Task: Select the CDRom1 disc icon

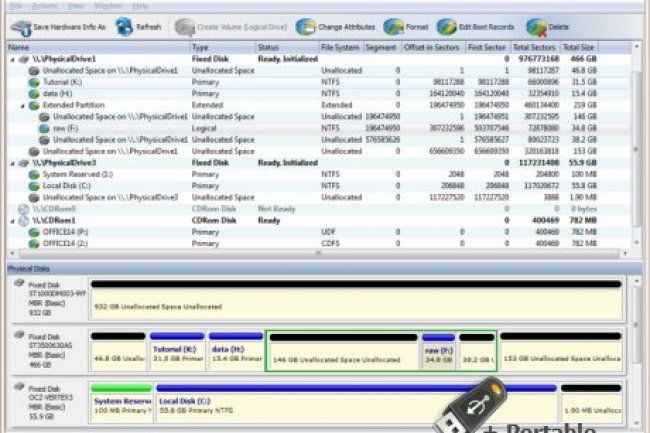Action: pyautogui.click(x=19, y=219)
